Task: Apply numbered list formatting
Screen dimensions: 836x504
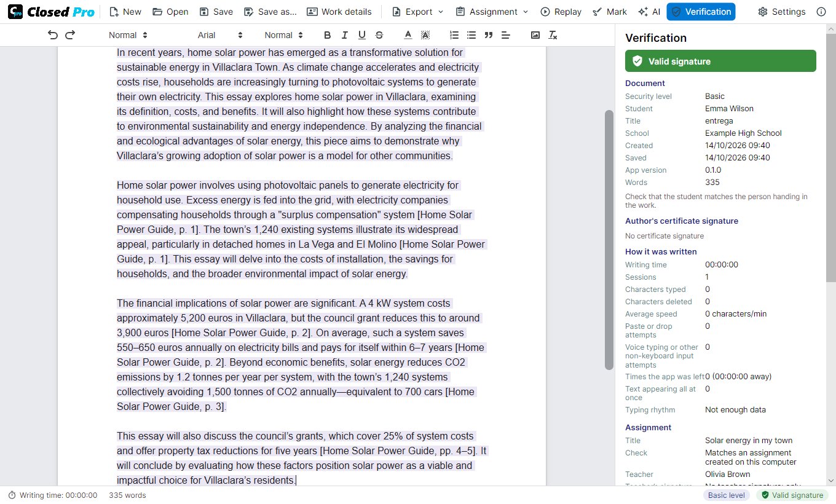Action: pyautogui.click(x=454, y=35)
